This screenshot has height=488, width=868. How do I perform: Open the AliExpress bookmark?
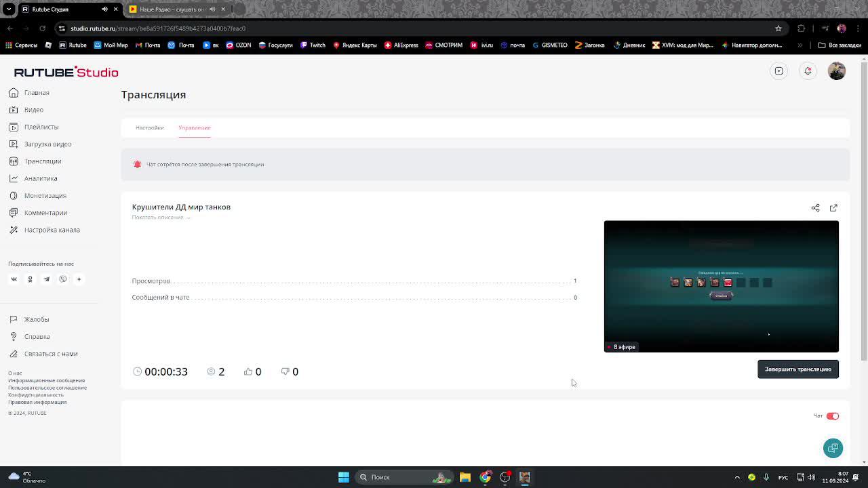pyautogui.click(x=401, y=45)
